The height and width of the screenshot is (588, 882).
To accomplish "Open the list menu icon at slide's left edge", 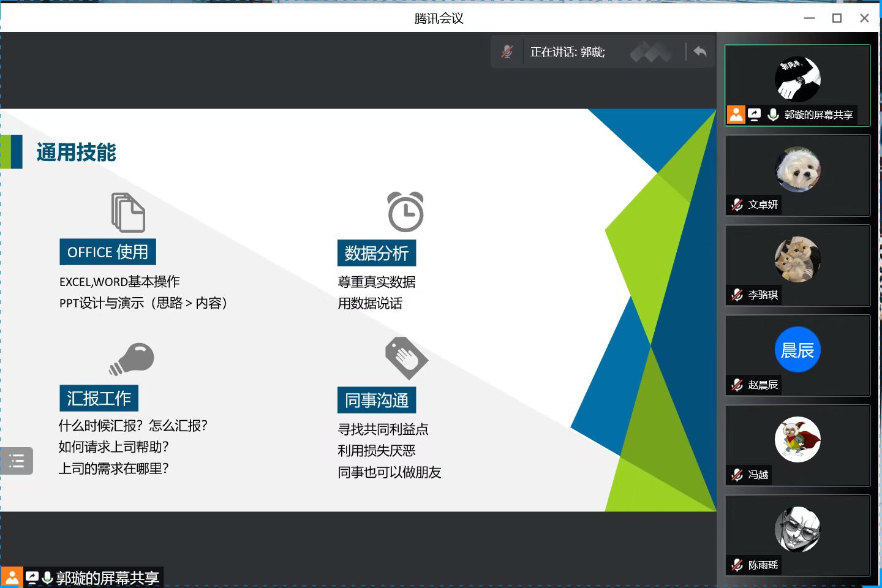I will [17, 461].
